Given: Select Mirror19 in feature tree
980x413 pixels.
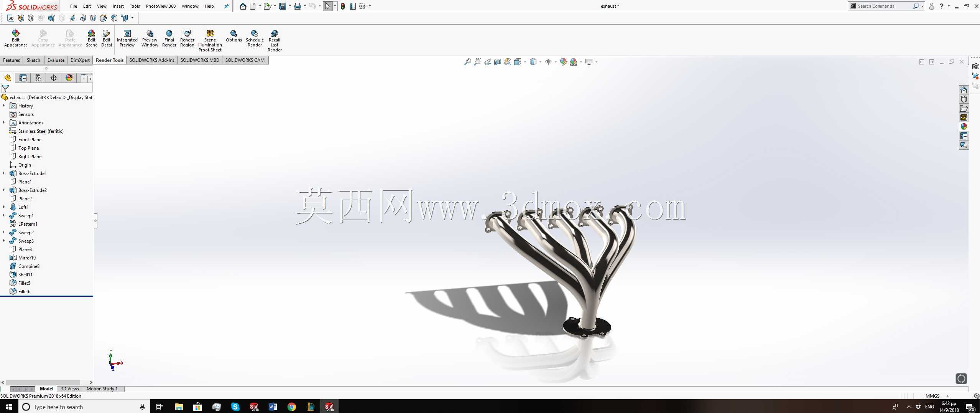Looking at the screenshot, I should click(x=27, y=258).
